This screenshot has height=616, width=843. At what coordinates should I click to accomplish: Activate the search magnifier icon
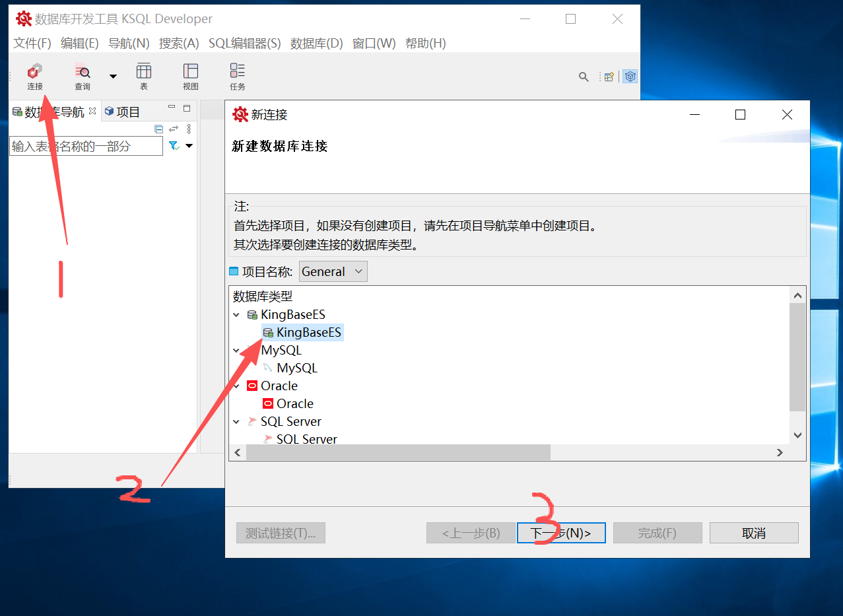tap(584, 77)
